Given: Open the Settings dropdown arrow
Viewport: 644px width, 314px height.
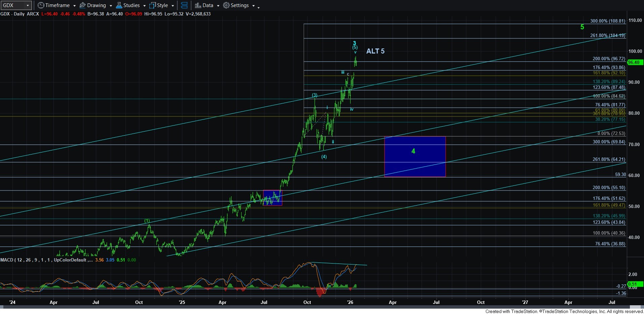Looking at the screenshot, I should coord(253,6).
